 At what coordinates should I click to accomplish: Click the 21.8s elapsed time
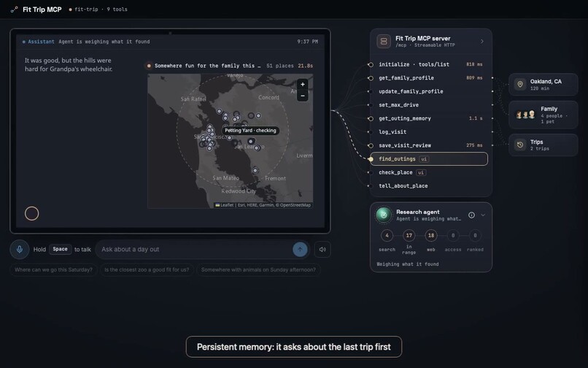(305, 66)
